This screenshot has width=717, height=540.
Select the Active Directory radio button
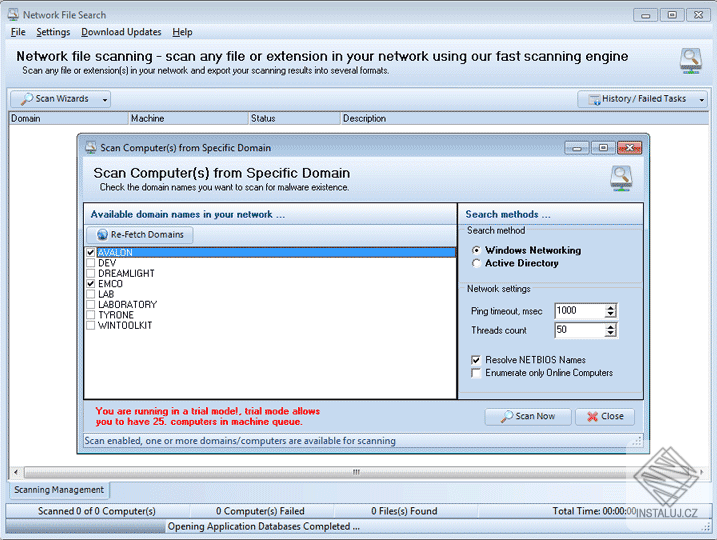(476, 263)
